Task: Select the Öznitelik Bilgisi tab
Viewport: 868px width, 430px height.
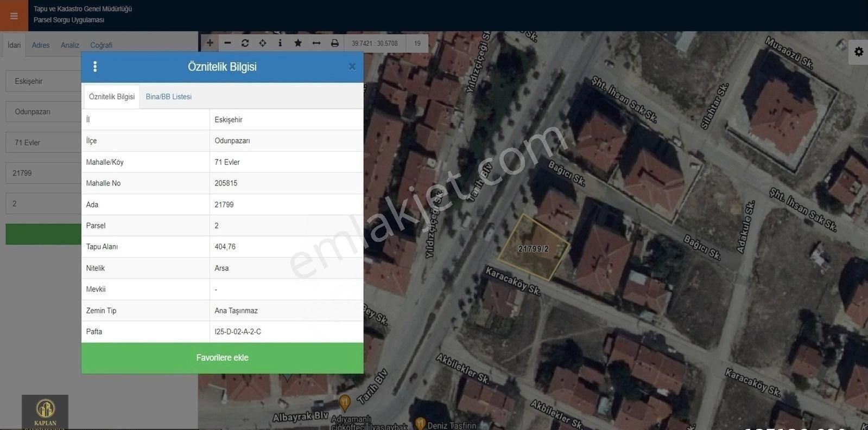Action: 112,97
